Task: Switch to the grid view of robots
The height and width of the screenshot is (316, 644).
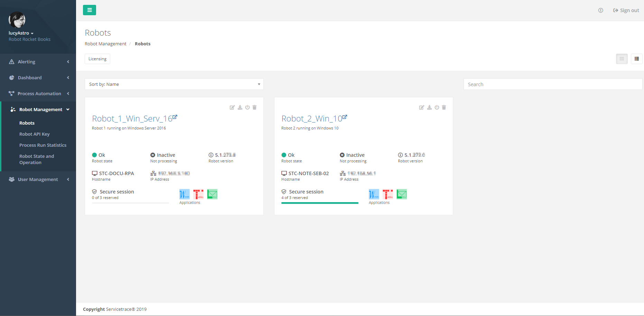Action: pos(622,59)
